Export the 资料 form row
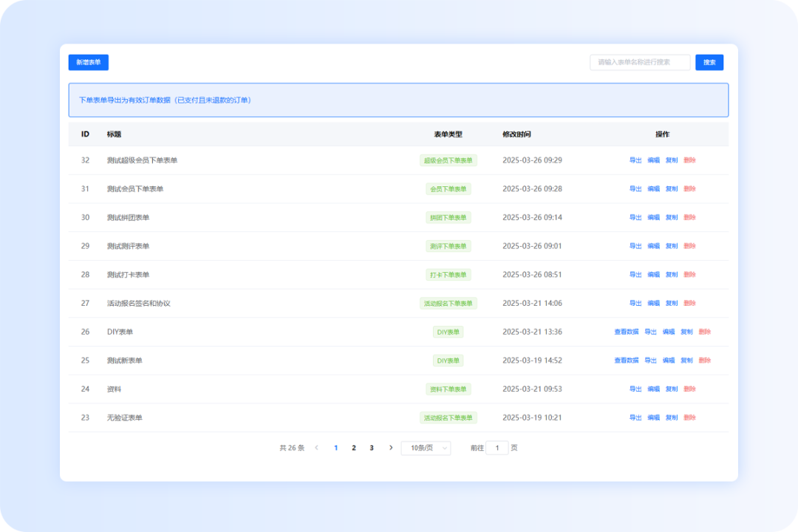 tap(635, 389)
